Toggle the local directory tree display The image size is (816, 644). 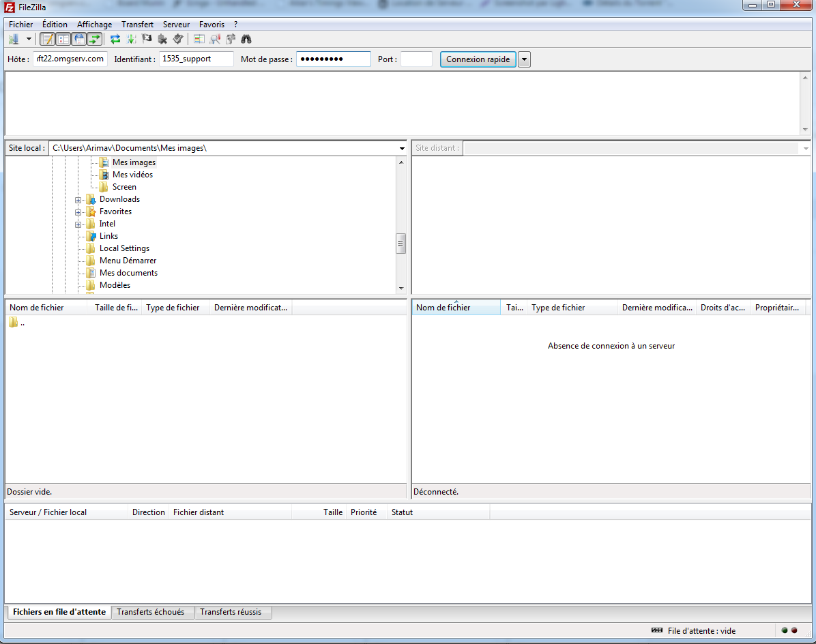(63, 39)
